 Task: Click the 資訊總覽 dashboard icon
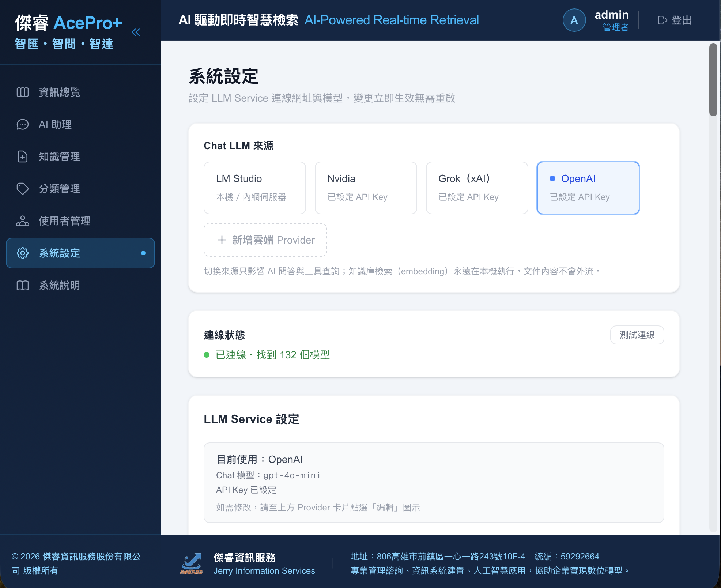pos(23,92)
